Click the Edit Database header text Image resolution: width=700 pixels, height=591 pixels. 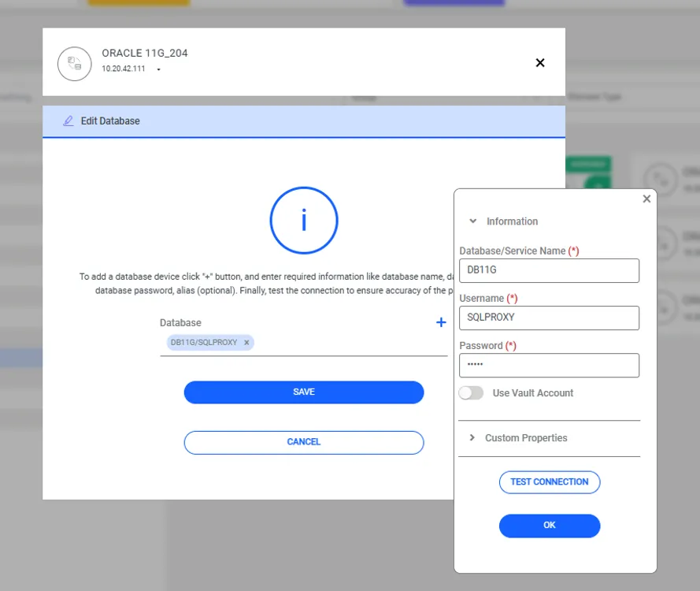(x=110, y=121)
